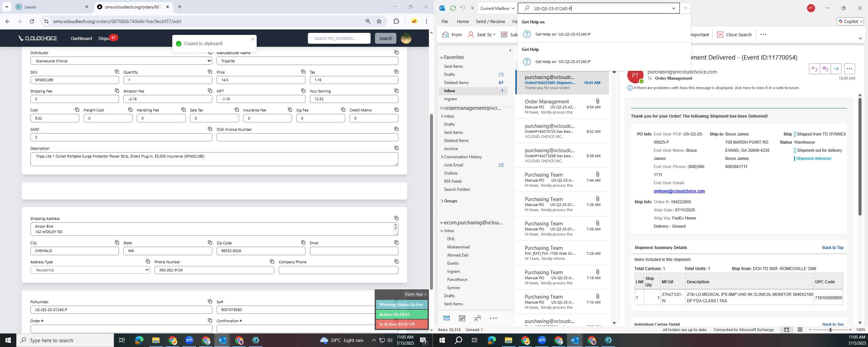Click the email reading pane scrollbar
The height and width of the screenshot is (347, 868).
coord(860,157)
